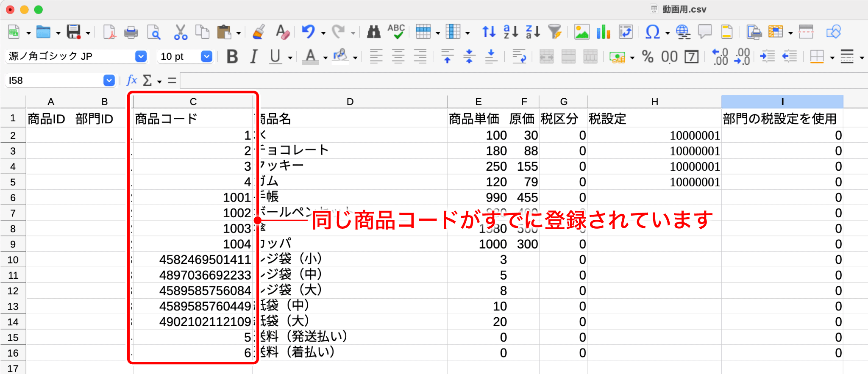This screenshot has height=374, width=868.
Task: Toggle the AutoFilter funnel icon
Action: tap(555, 32)
